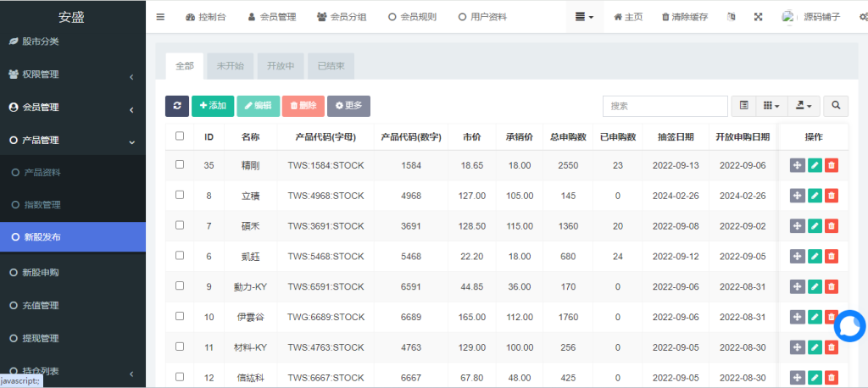
Task: Click the move icon for row 信紘科
Action: point(797,378)
